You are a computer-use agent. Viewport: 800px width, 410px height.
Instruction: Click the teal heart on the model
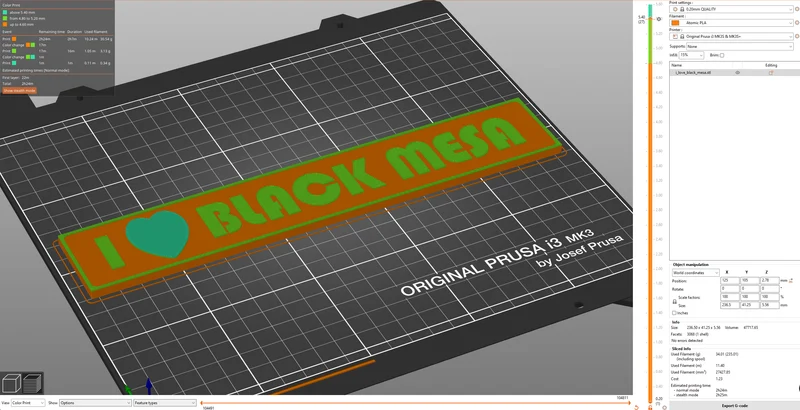[x=157, y=234]
